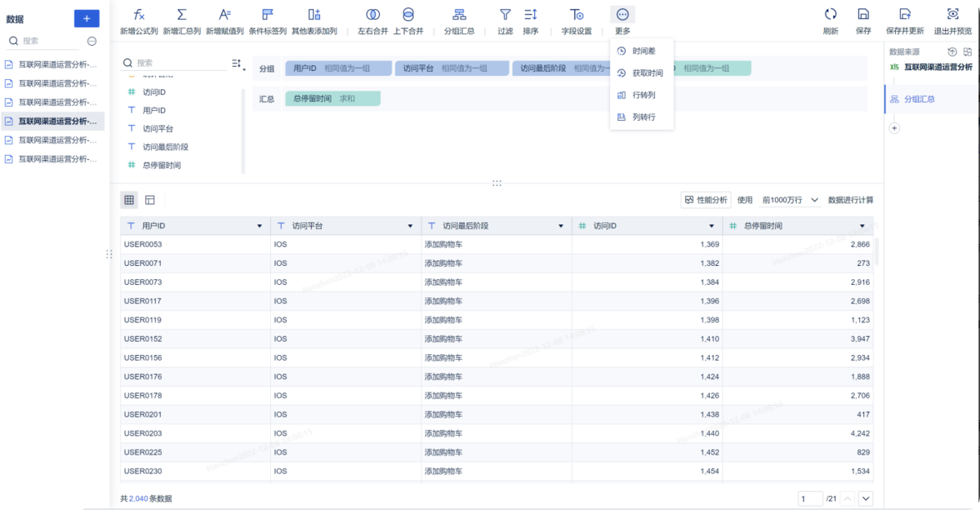
Task: Go to the next page with the down chevron
Action: 866,499
